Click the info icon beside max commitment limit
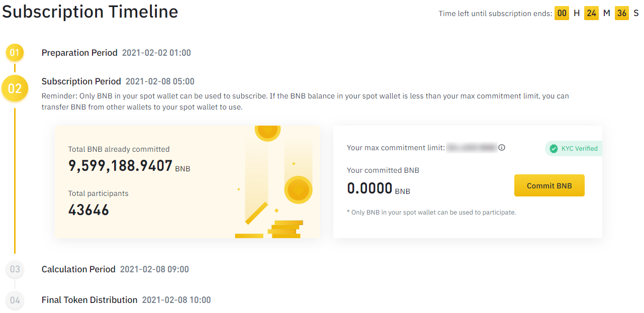Viewport: 644px width, 313px height. [502, 148]
